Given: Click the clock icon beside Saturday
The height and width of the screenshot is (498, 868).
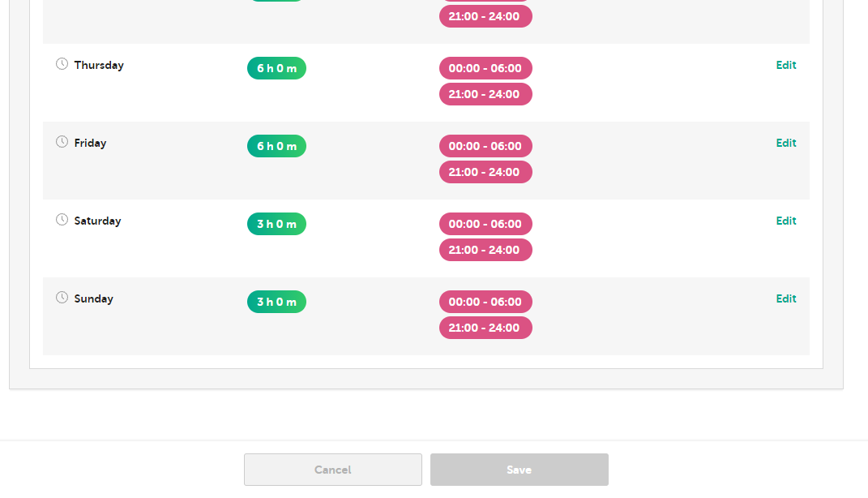Looking at the screenshot, I should pyautogui.click(x=62, y=220).
